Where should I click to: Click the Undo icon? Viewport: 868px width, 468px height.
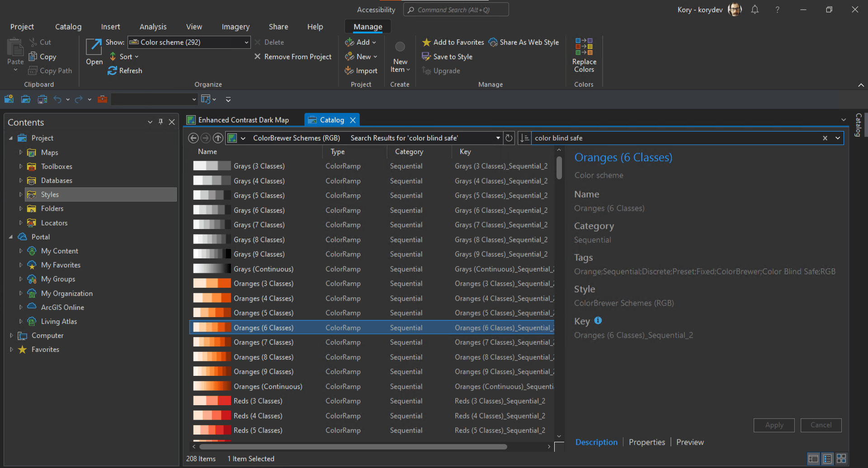tap(57, 99)
